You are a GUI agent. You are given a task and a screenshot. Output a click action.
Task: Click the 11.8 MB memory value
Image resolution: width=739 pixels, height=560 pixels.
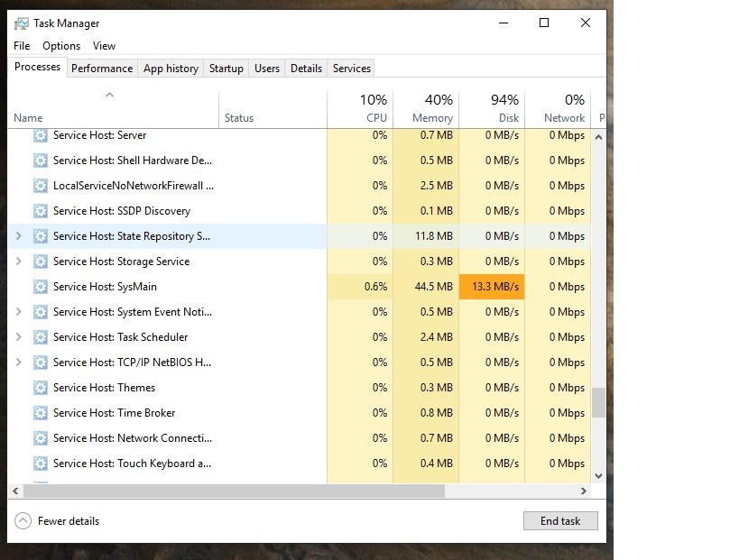pyautogui.click(x=434, y=236)
